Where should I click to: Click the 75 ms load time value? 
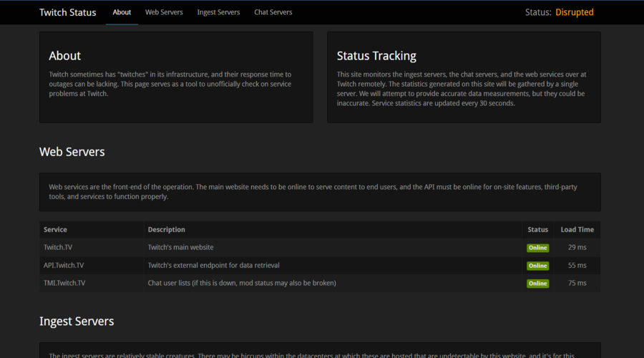click(x=577, y=284)
